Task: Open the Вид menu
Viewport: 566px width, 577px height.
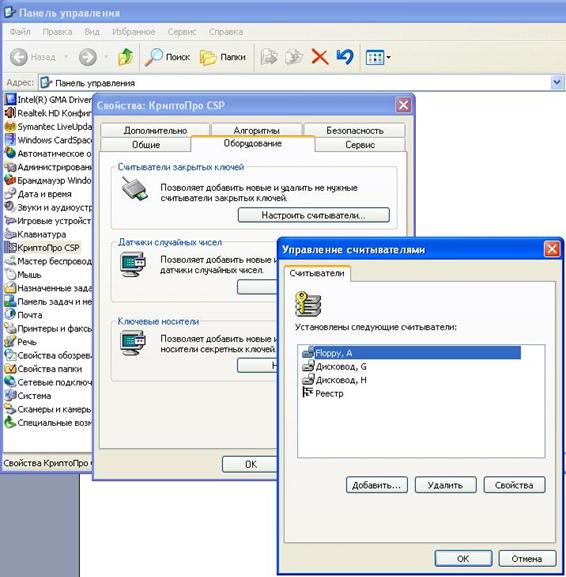Action: 92,32
